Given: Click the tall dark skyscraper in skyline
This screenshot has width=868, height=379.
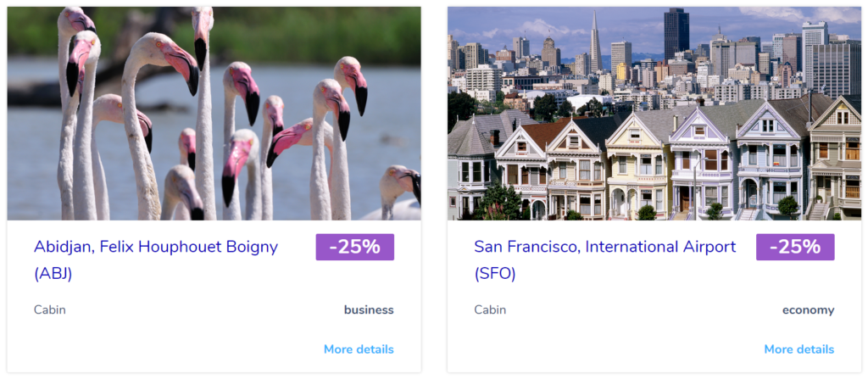Looking at the screenshot, I should [x=676, y=35].
